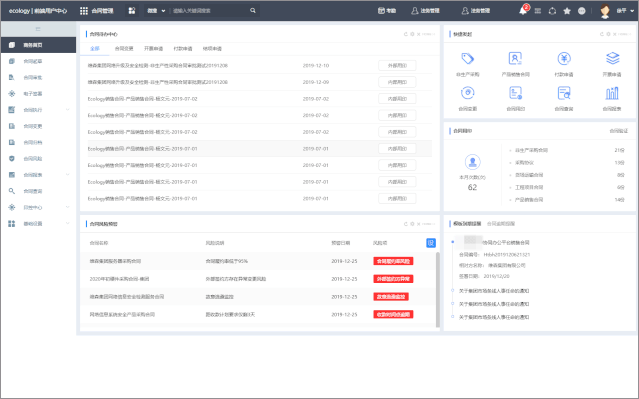Click the red risk tag on the 2020 contract row

tap(393, 279)
